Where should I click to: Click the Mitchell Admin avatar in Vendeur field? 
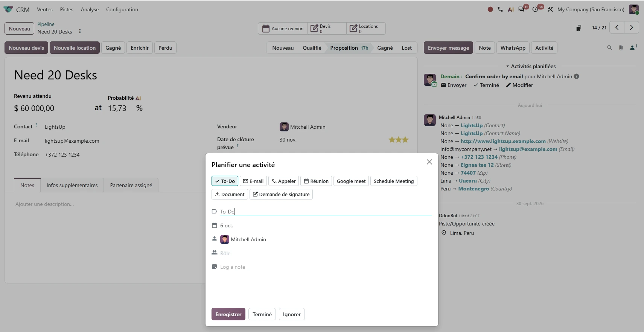coord(284,127)
